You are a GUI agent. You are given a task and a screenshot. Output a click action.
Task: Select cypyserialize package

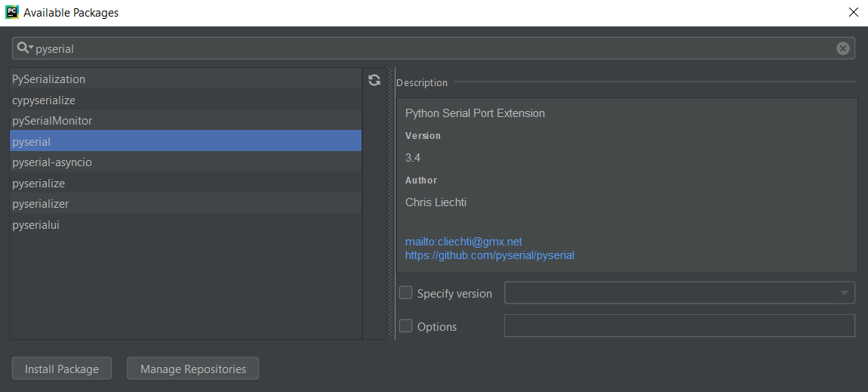186,100
